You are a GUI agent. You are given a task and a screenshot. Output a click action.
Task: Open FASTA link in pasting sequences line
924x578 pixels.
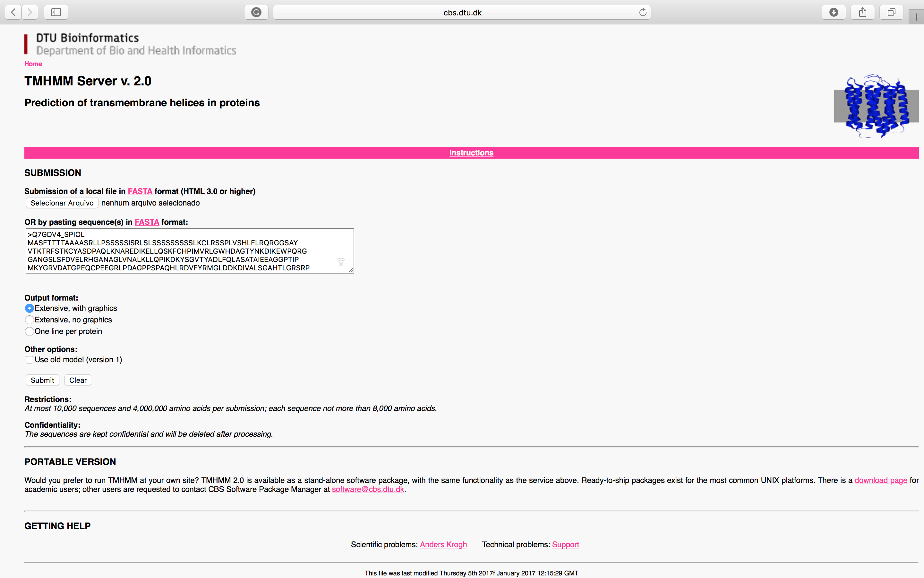coord(147,222)
